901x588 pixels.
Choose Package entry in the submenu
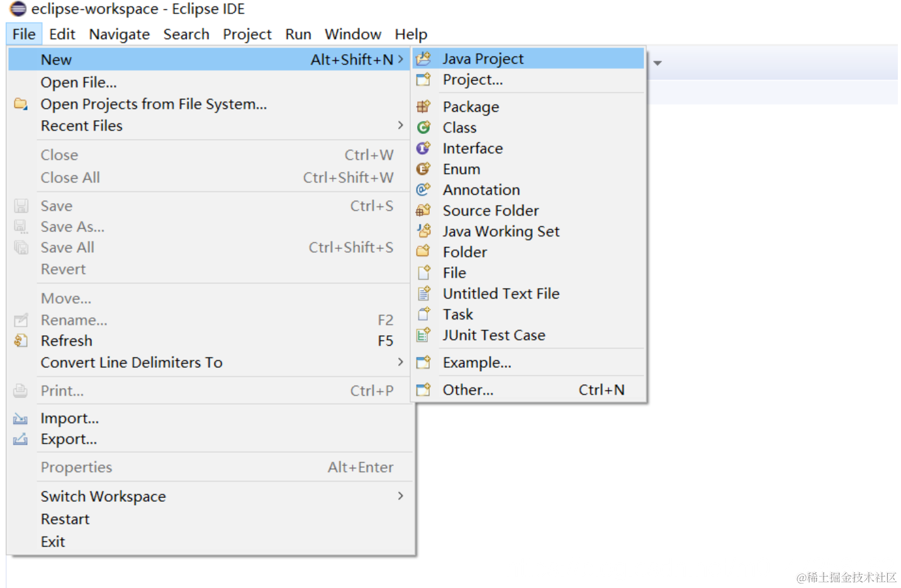coord(529,106)
